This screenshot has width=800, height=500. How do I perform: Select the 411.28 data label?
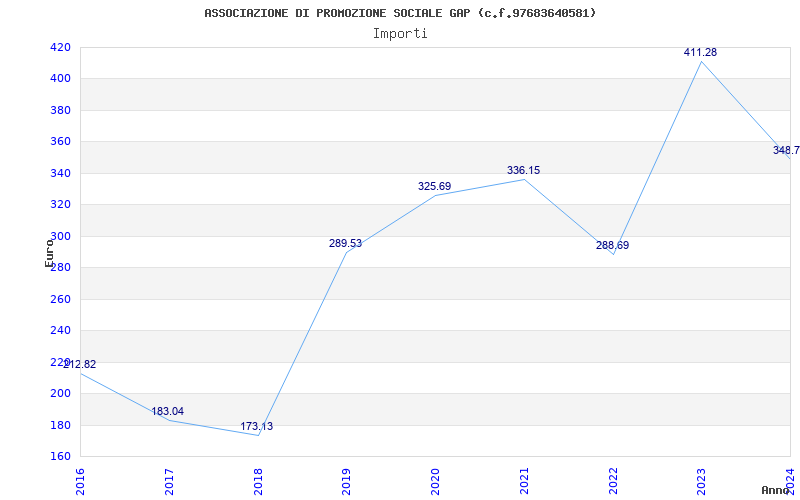[700, 52]
